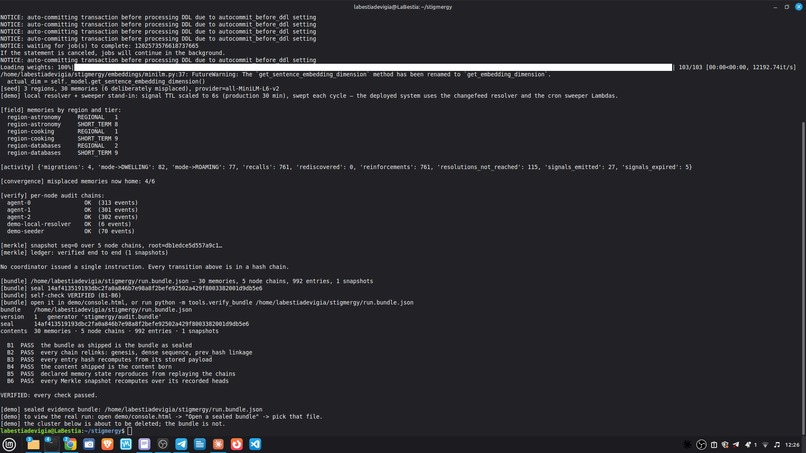Click the clipboard manager tray icon
Viewport: 806px width, 453px height.
[x=714, y=445]
